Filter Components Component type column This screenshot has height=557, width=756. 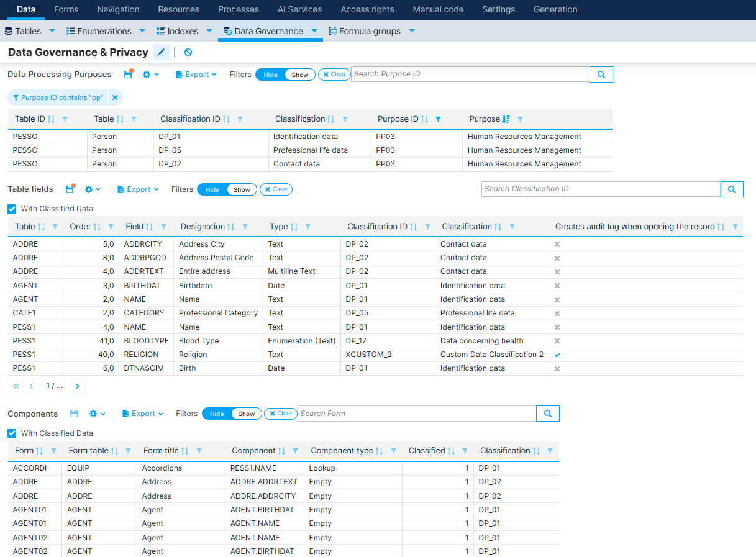393,451
